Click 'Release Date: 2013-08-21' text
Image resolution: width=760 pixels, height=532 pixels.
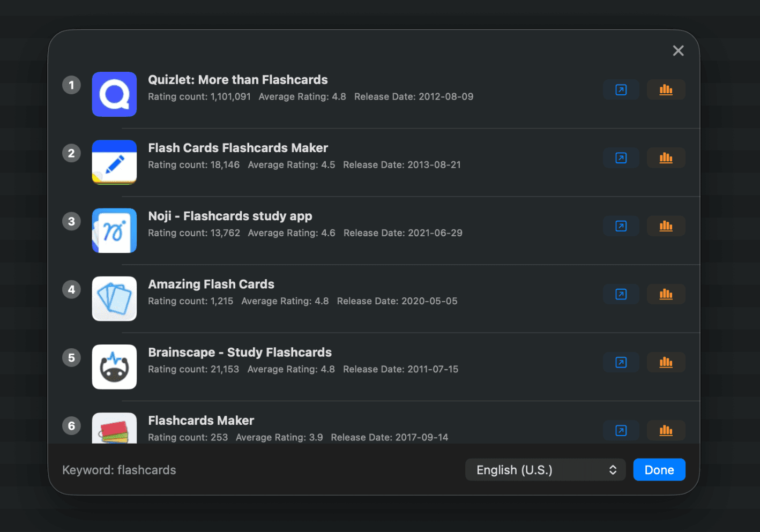(402, 165)
